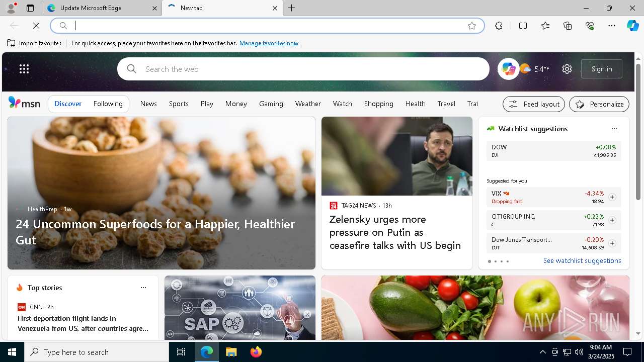This screenshot has width=644, height=362.
Task: Open Watchlist suggestions more options
Action: tap(614, 129)
